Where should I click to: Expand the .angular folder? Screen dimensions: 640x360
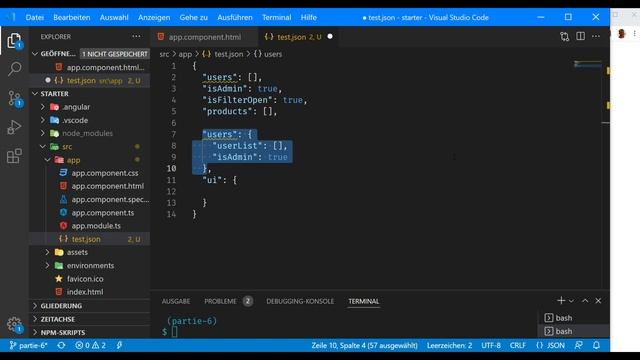coord(42,107)
